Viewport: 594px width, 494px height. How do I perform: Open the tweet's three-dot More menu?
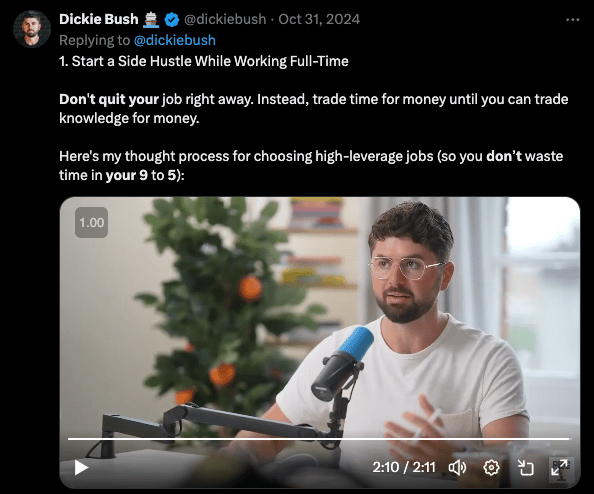click(x=572, y=20)
